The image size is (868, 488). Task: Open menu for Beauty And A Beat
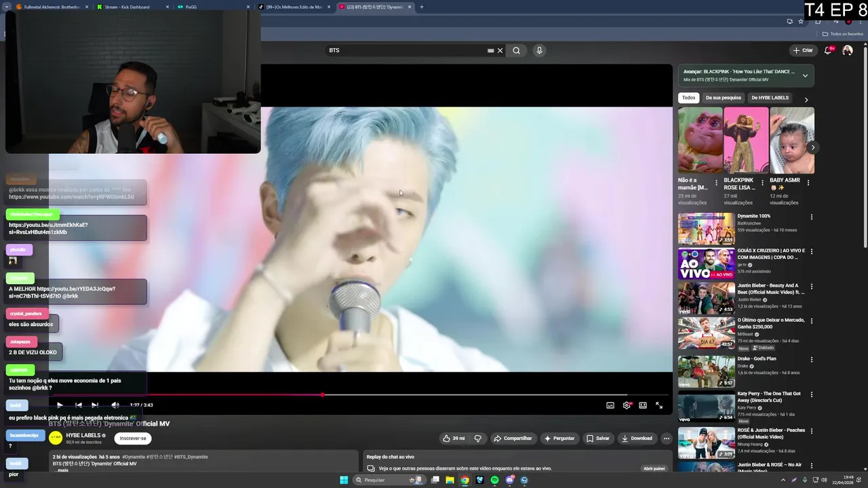[x=811, y=287]
